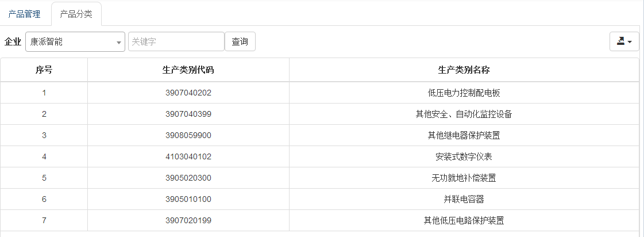
Task: Click the 并联电容器 row
Action: [464, 199]
